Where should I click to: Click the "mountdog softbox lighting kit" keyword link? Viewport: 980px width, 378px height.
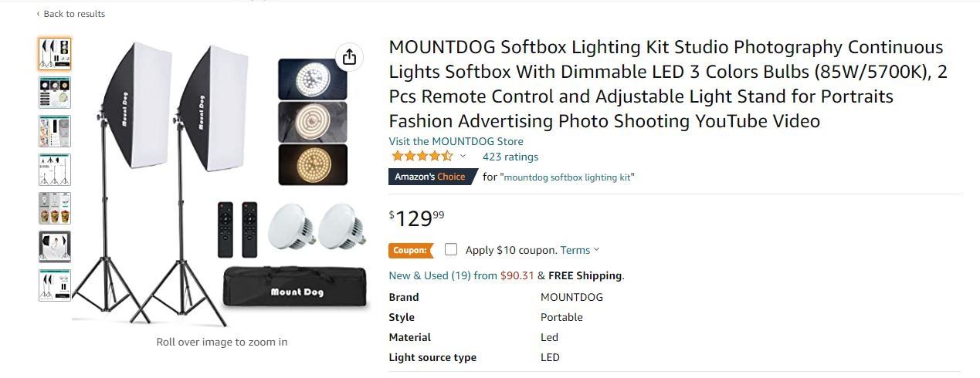click(x=568, y=177)
